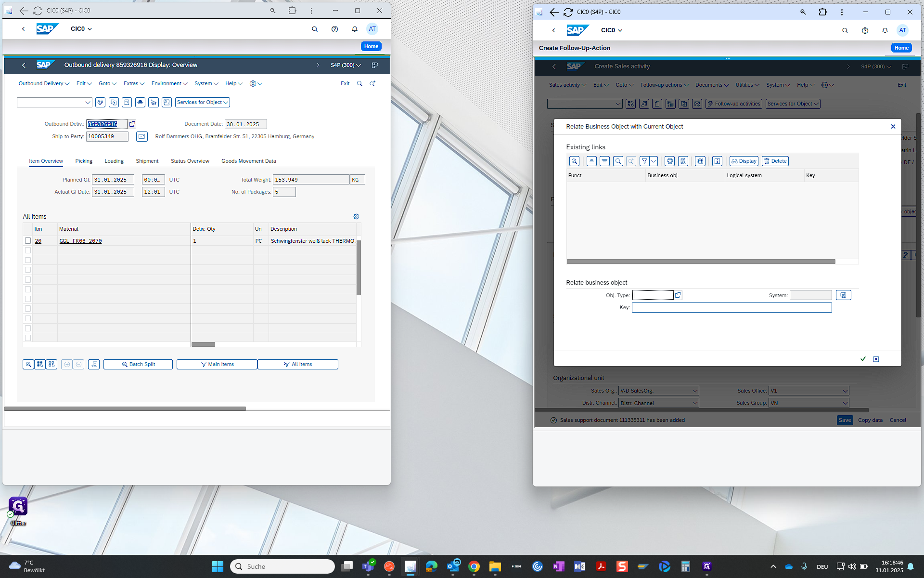This screenshot has height=578, width=924.
Task: Open ship-to party address card icon
Action: (141, 137)
